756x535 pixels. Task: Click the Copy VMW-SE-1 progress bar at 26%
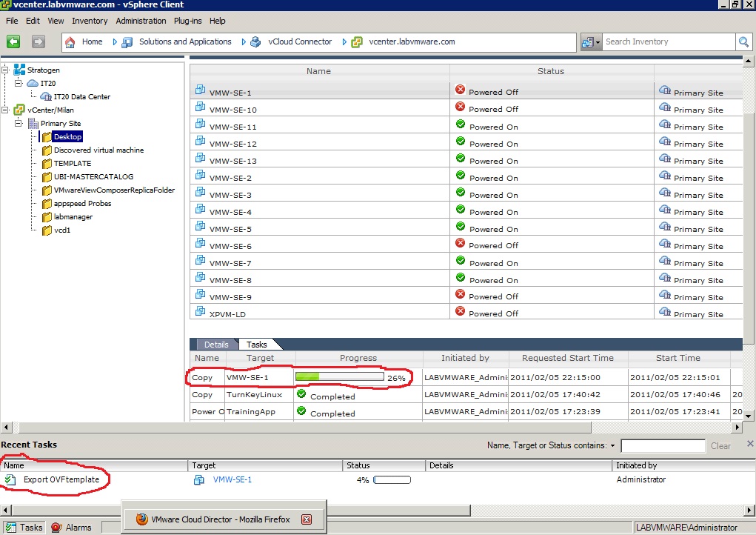point(339,376)
